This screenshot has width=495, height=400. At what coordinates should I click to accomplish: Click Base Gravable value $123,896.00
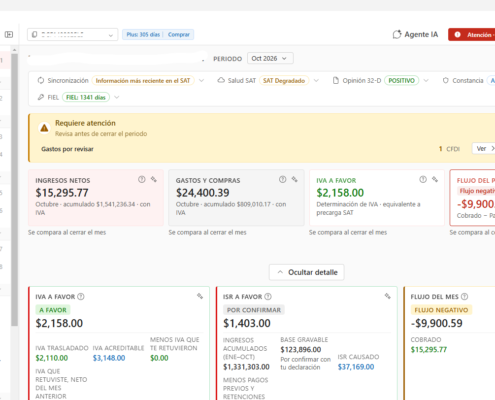coord(301,350)
